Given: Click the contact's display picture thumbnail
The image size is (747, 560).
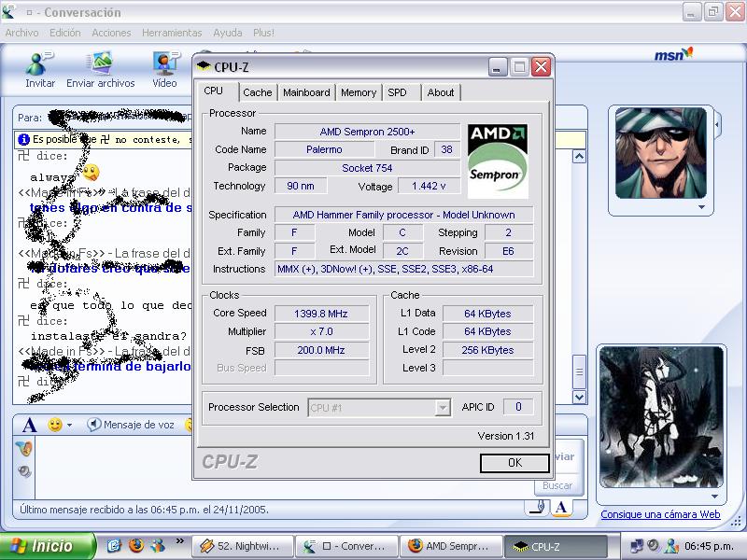Looking at the screenshot, I should coord(661,153).
